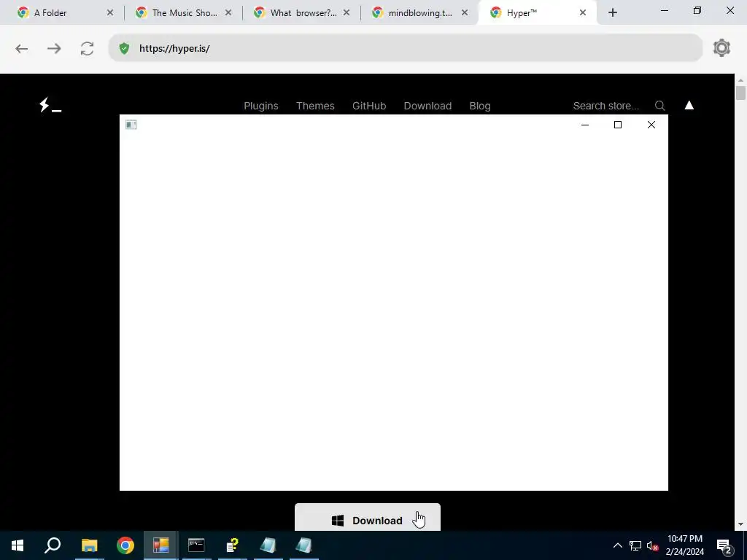This screenshot has width=747, height=560.
Task: Close the mindblowing tab
Action: (465, 13)
